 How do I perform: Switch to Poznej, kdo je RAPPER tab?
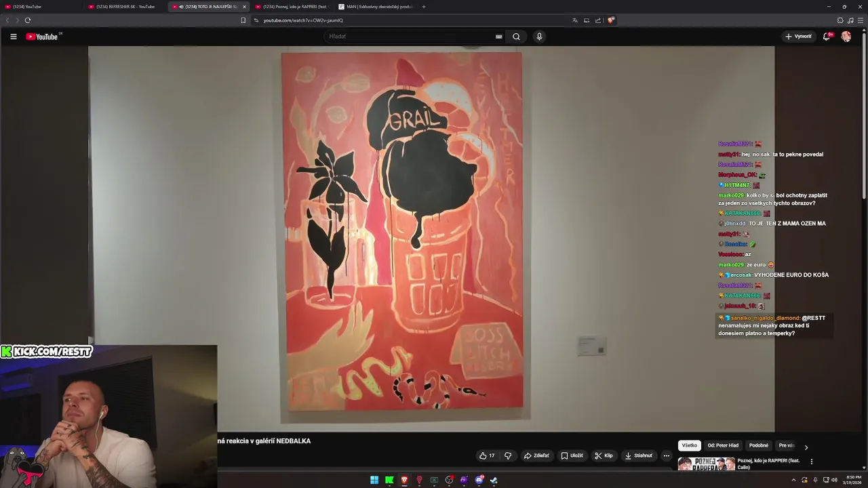coord(292,7)
